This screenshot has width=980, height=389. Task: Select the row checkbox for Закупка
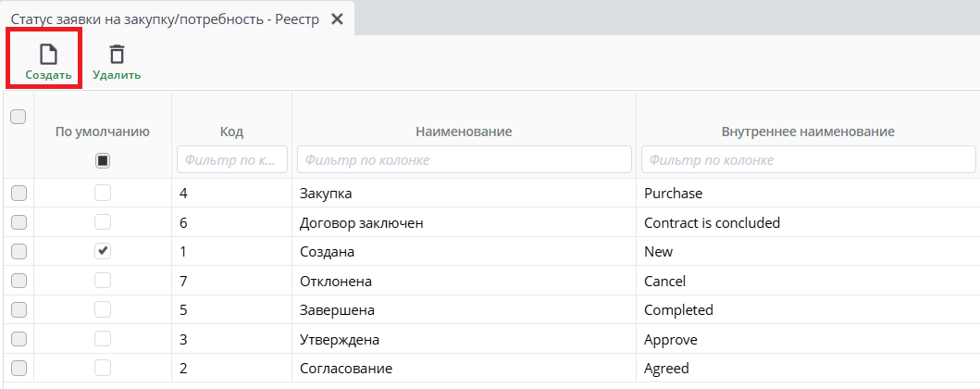coord(19,194)
